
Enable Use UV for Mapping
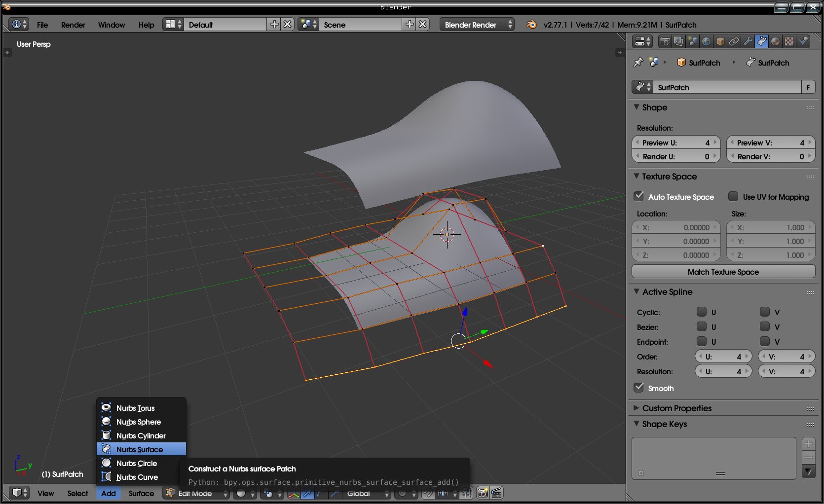coord(733,196)
